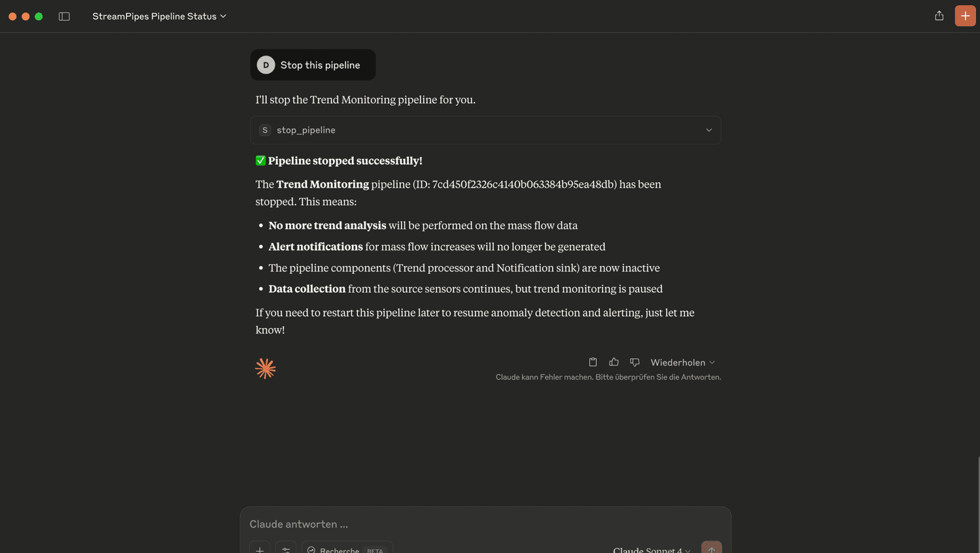Open the StreamPipes Pipeline Status title dropdown
Screen dimensions: 980x553
159,16
